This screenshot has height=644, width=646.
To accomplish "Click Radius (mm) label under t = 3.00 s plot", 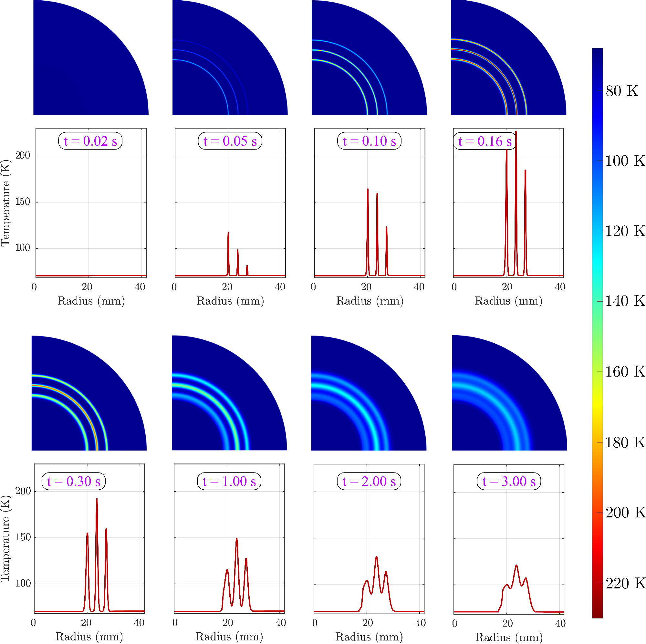I will pos(509,637).
